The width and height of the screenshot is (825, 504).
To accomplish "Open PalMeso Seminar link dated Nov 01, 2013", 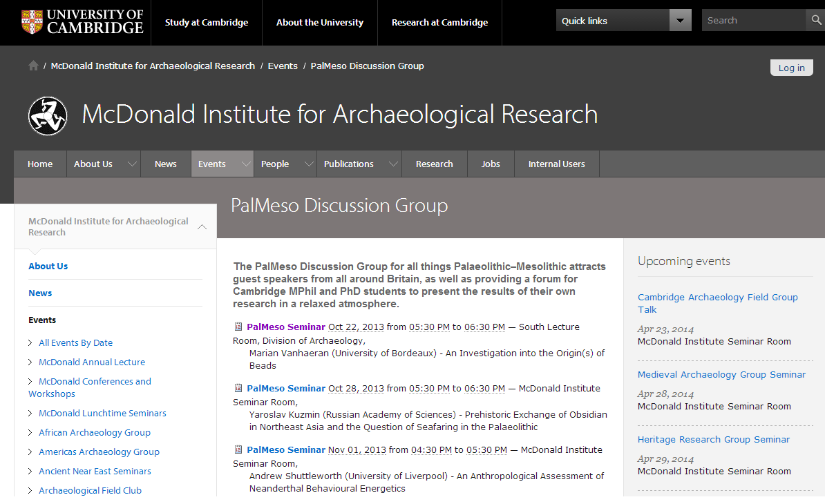I will (x=286, y=450).
